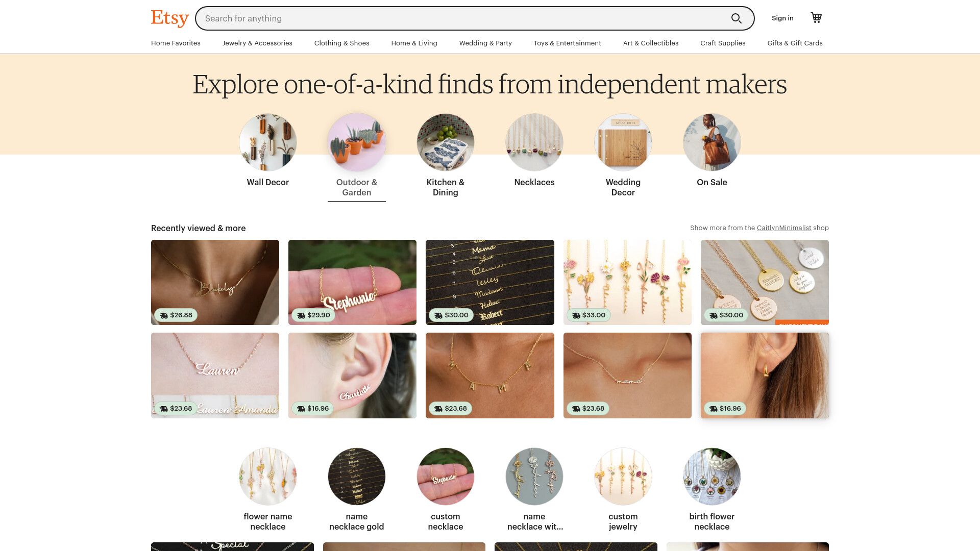Open the Wedding Decor category circle

[x=623, y=142]
